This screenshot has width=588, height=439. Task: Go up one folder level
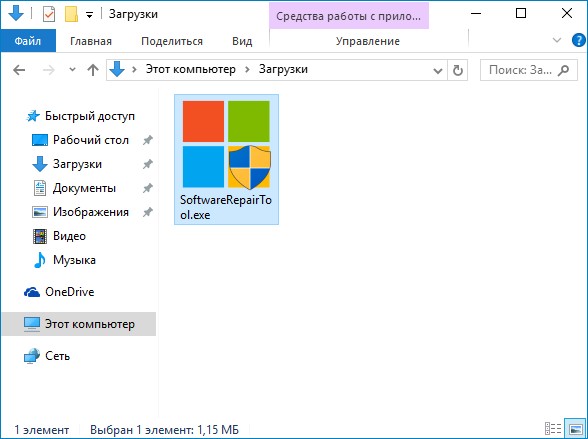tap(93, 70)
